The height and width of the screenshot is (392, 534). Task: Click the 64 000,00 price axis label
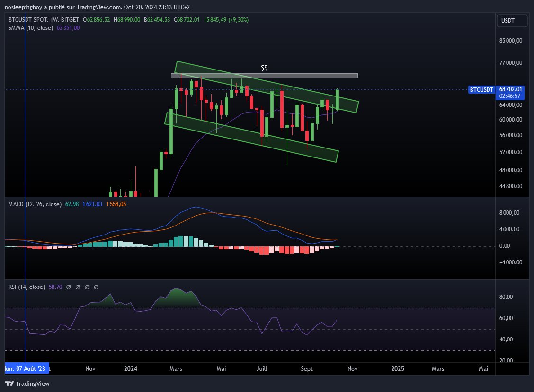510,105
